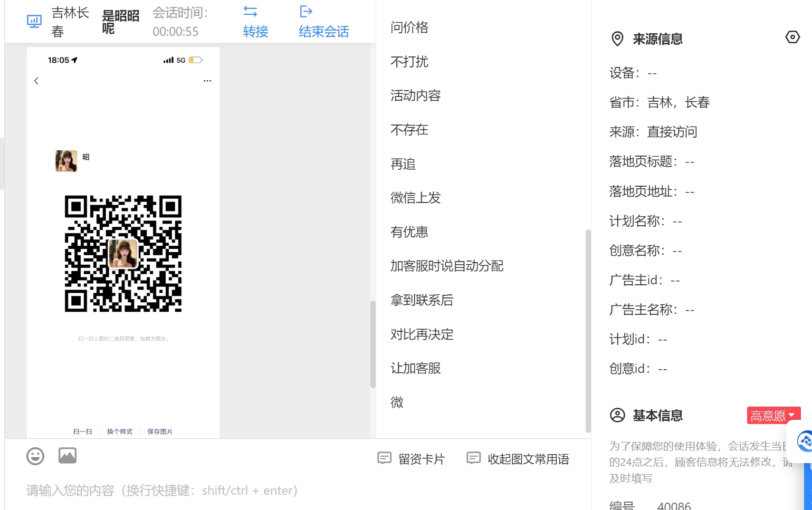Click the 结束会话 exit icon
Screen dimensions: 812x510
[306, 11]
